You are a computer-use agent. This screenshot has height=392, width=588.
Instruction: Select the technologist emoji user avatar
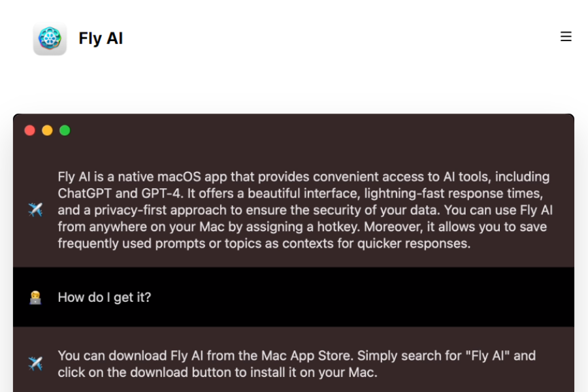(36, 297)
